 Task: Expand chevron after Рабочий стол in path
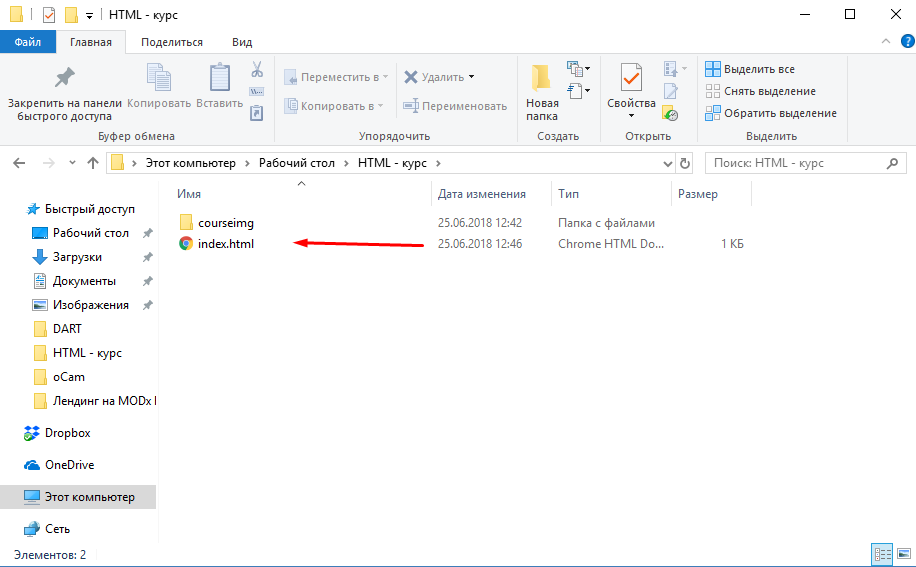click(346, 164)
